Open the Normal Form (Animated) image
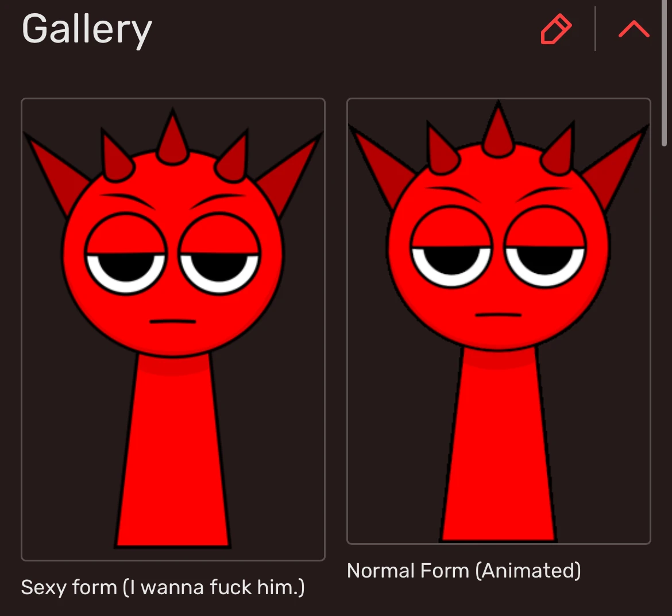This screenshot has height=616, width=672. [x=499, y=321]
